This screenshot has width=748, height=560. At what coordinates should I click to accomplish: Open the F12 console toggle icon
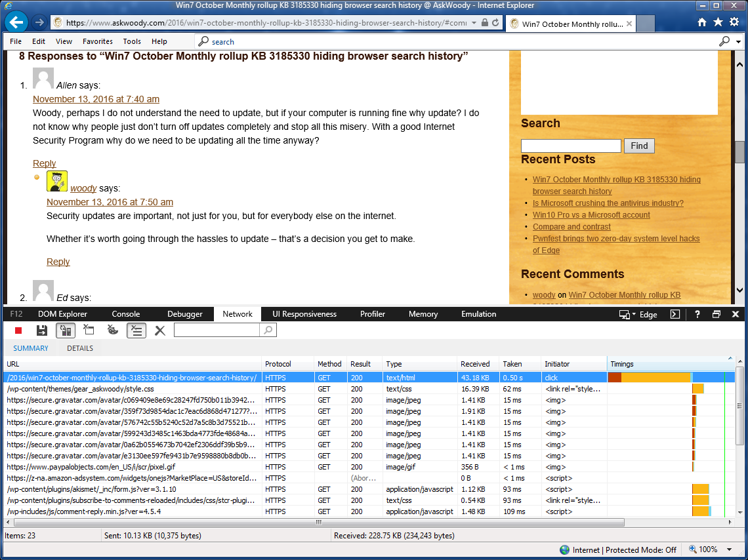coord(675,314)
